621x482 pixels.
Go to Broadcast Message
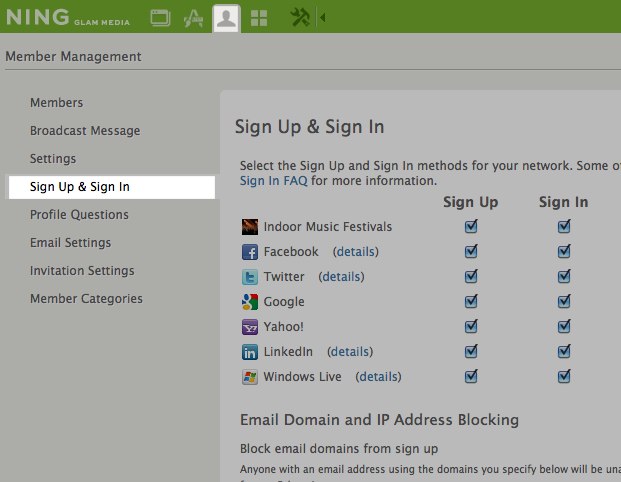coord(85,131)
